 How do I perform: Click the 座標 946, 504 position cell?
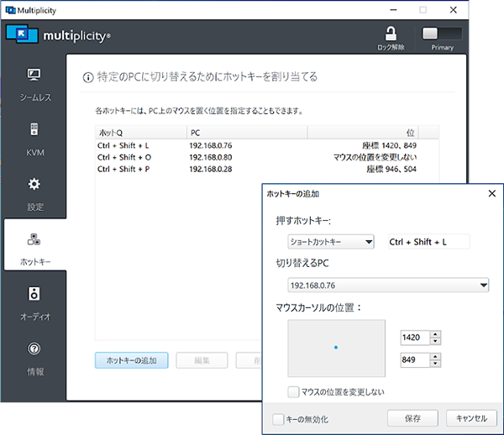(391, 169)
